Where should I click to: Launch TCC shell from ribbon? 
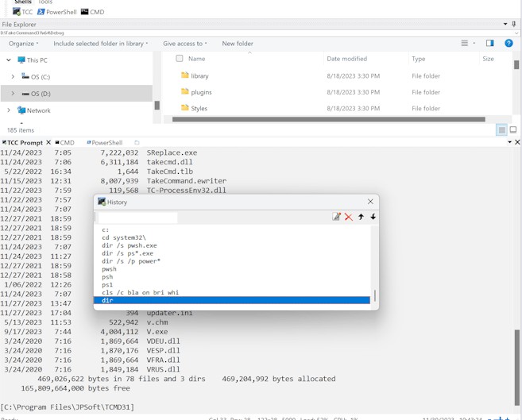click(22, 12)
